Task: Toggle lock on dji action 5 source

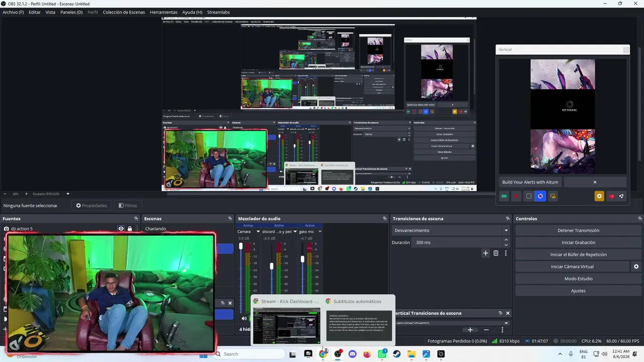Action: pyautogui.click(x=130, y=229)
